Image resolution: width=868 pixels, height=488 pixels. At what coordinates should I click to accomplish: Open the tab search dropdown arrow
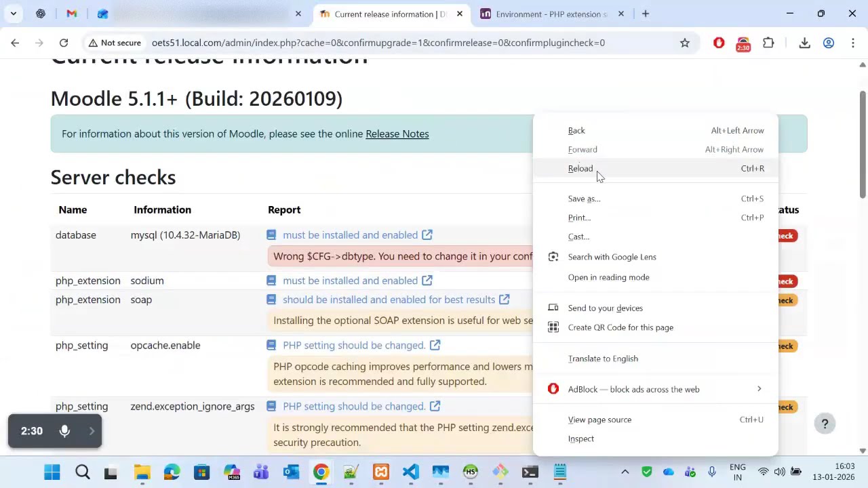pyautogui.click(x=14, y=14)
